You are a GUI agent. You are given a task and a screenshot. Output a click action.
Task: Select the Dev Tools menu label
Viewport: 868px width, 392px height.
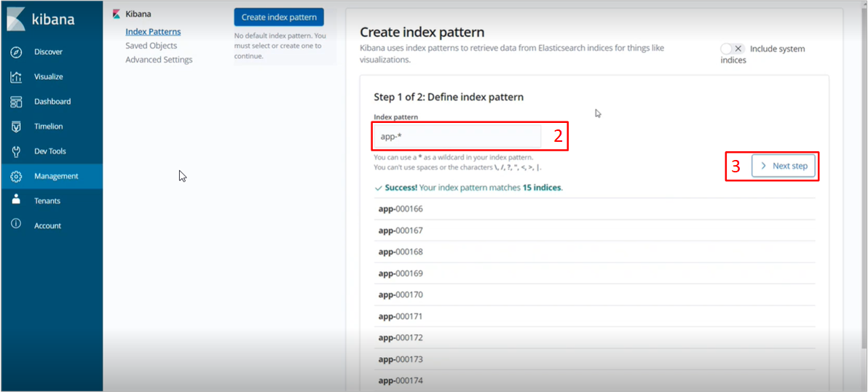50,151
